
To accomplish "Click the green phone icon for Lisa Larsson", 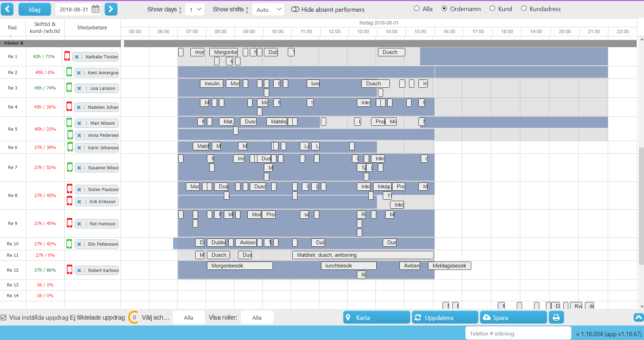I will (69, 87).
